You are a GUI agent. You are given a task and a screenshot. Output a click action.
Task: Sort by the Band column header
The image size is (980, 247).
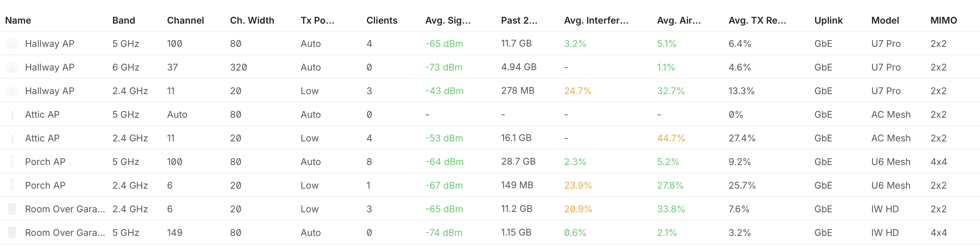coord(124,20)
